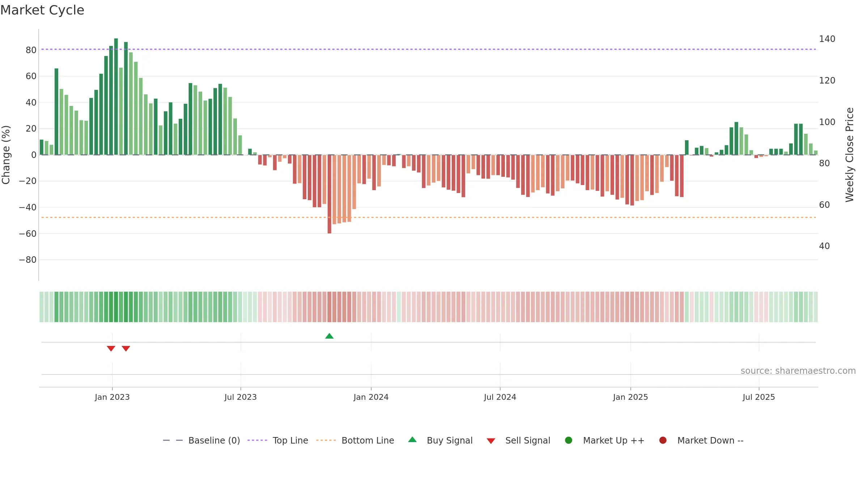Image resolution: width=868 pixels, height=488 pixels.
Task: Click the deepest red bar reaching −60%
Action: [329, 194]
